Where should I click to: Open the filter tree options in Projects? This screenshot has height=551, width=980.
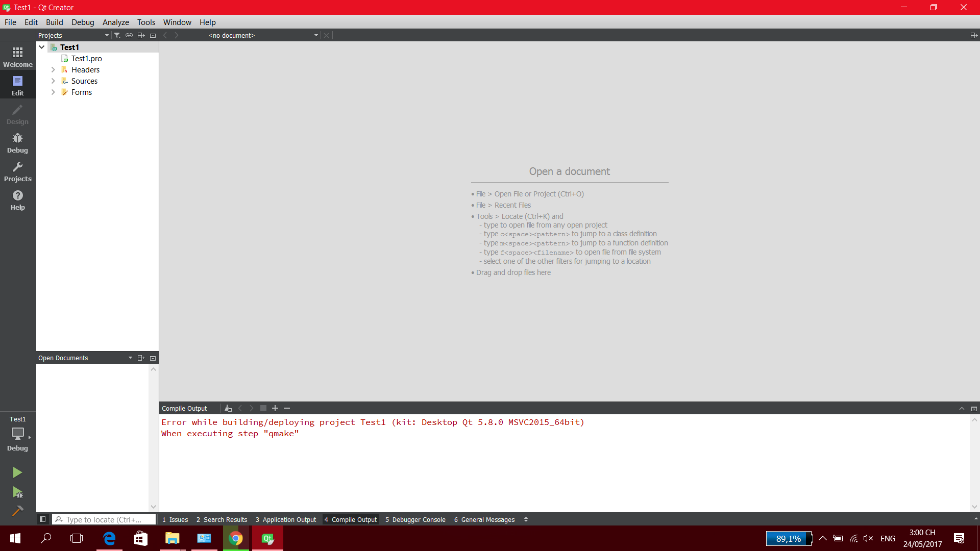117,35
